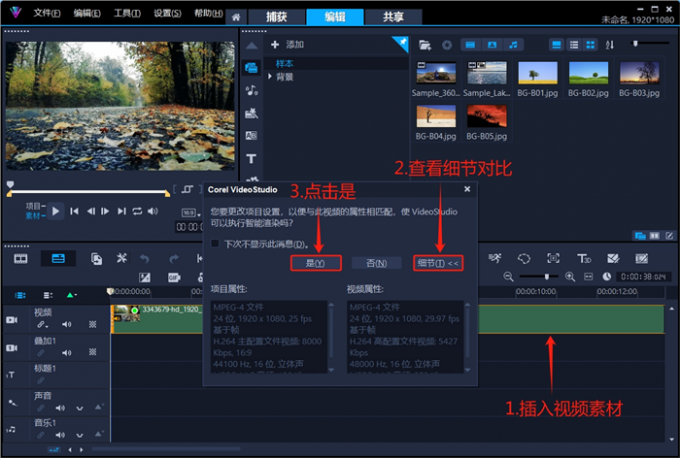This screenshot has height=458, width=680.
Task: Switch to timeline view
Action: [x=58, y=259]
